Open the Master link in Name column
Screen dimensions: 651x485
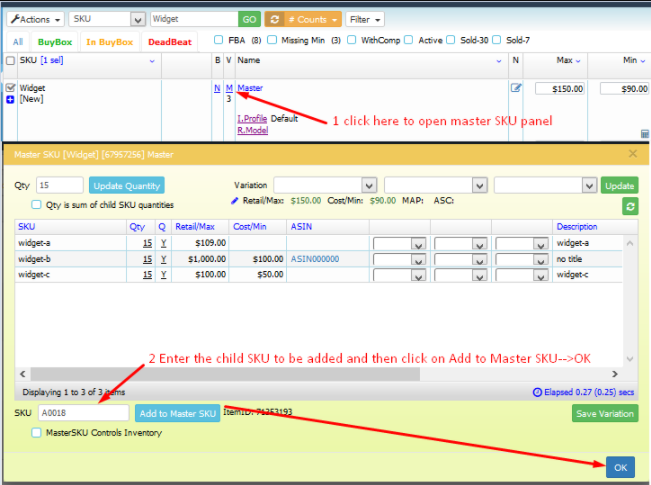(x=250, y=88)
